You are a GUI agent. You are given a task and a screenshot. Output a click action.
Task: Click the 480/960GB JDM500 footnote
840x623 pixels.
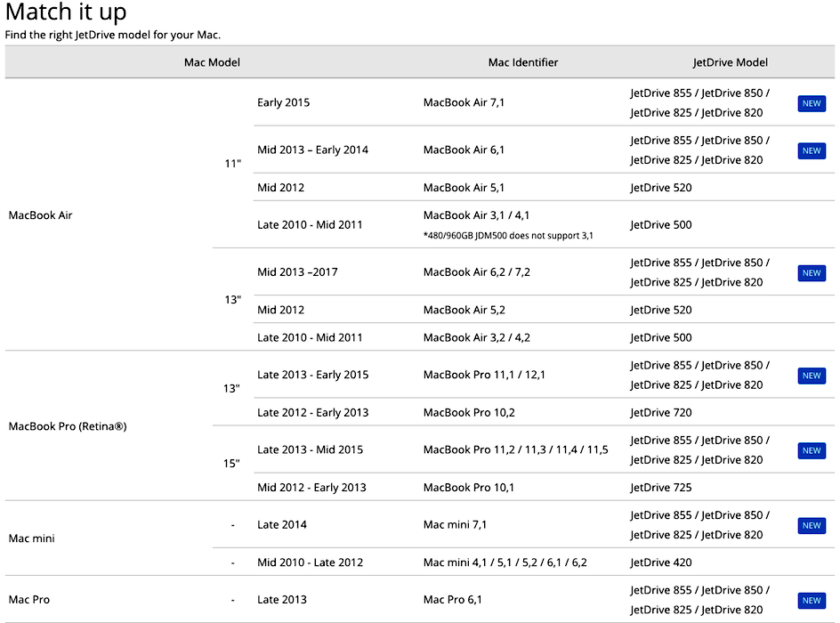click(x=508, y=236)
